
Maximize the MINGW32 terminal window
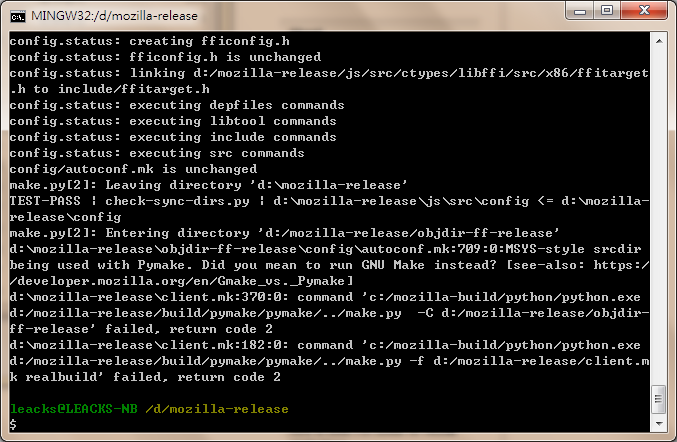coord(607,10)
